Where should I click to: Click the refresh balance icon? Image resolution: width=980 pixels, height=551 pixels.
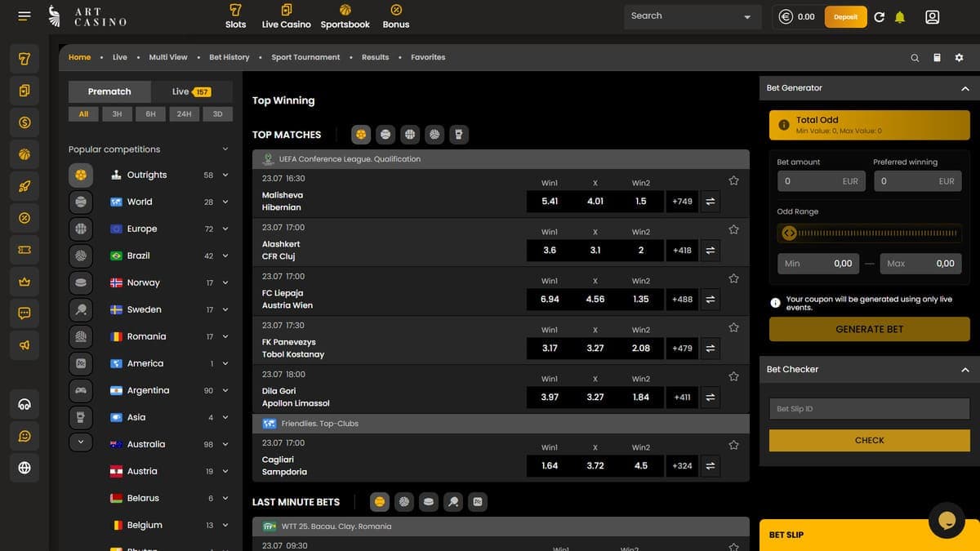pos(879,16)
